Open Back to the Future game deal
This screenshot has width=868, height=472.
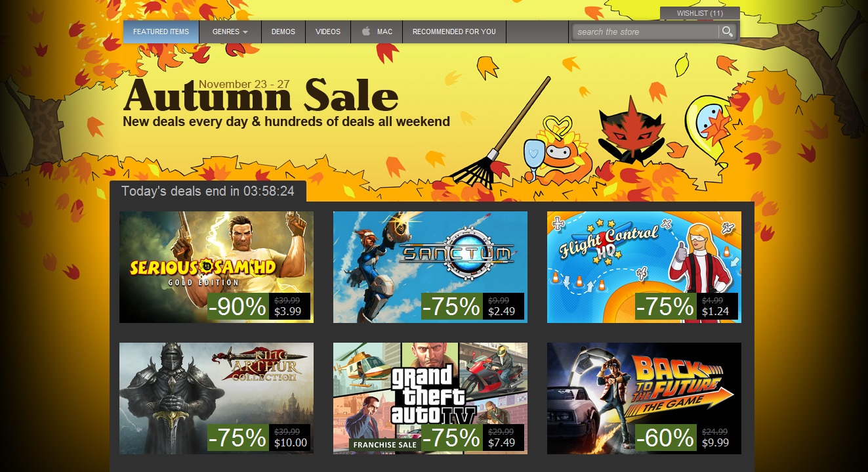pyautogui.click(x=644, y=398)
